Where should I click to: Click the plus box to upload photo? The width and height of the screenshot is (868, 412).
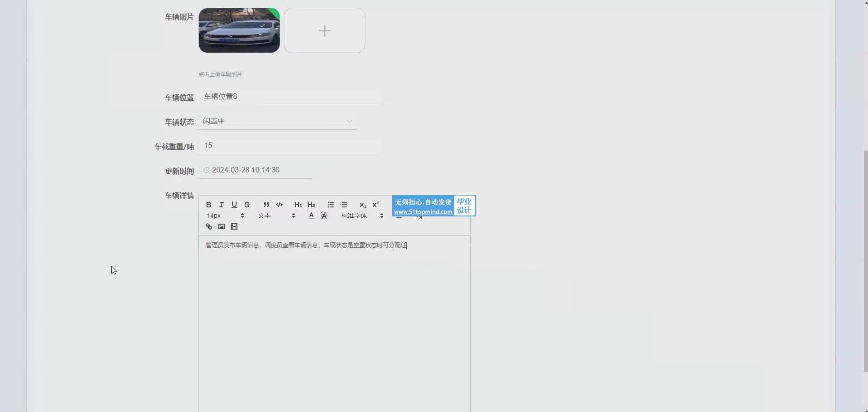click(x=325, y=30)
